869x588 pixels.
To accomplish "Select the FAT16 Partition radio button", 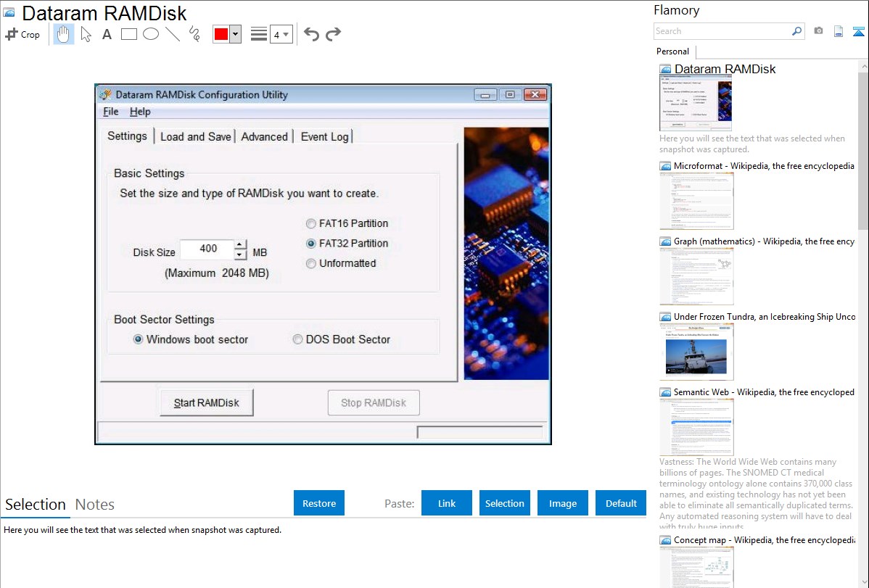I will (x=311, y=224).
